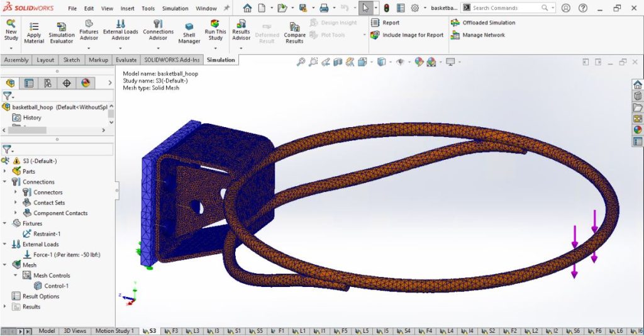Open the PropertyManager tab icon

(29, 83)
